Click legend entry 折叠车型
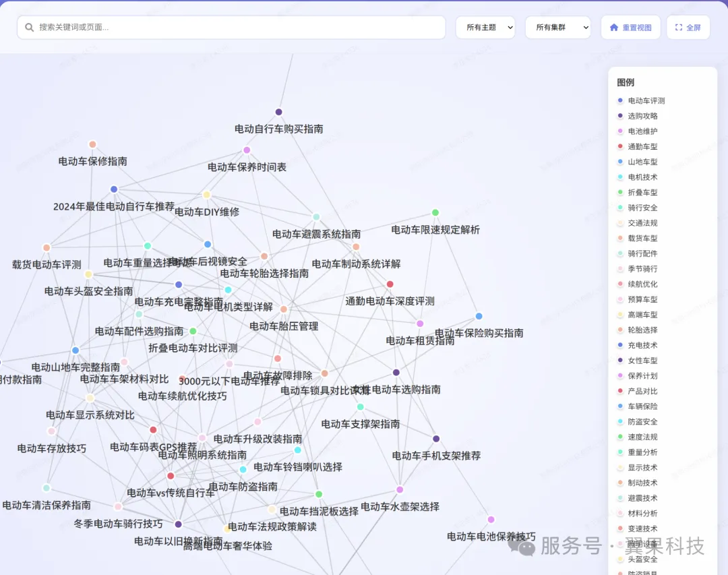The width and height of the screenshot is (728, 575). coord(638,192)
